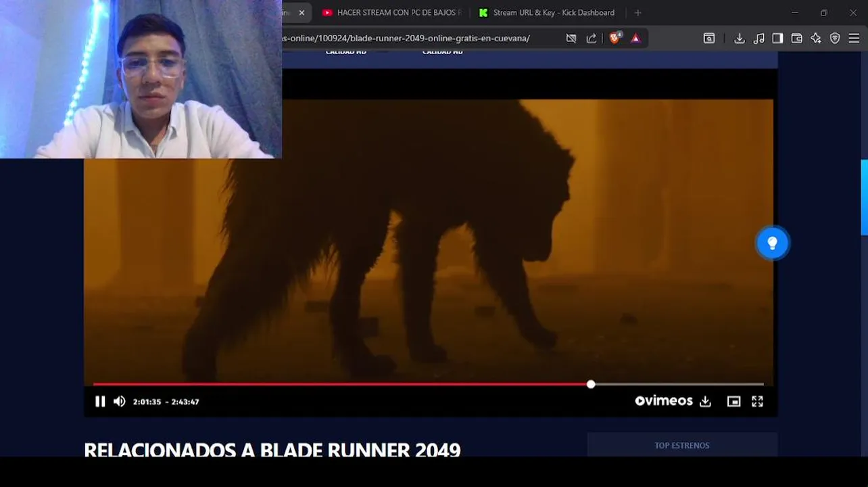Image resolution: width=868 pixels, height=487 pixels.
Task: Click the TOP ESTRENOS panel header
Action: click(682, 445)
